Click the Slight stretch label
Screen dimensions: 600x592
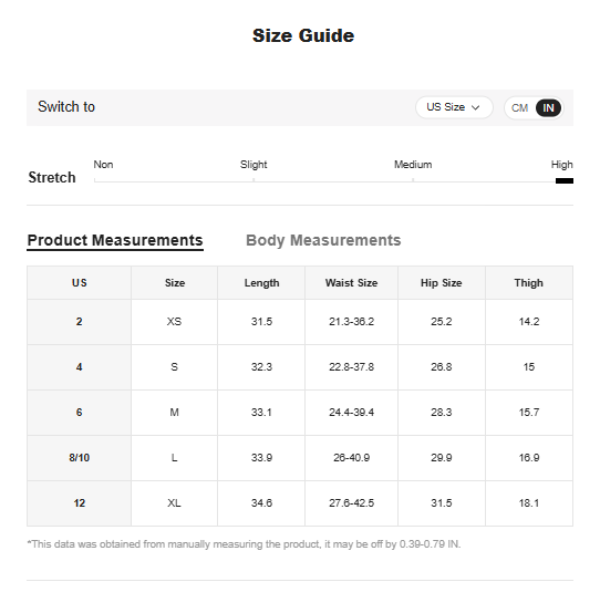(x=254, y=164)
